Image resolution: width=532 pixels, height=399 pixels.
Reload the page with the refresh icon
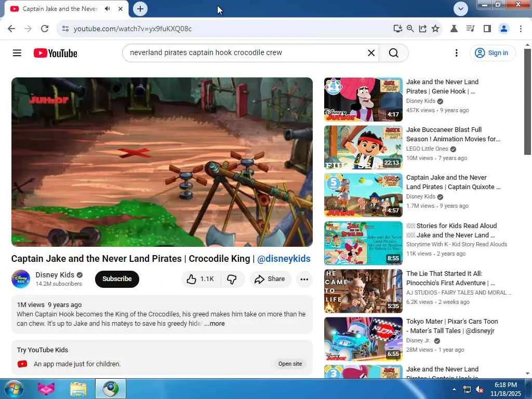click(45, 29)
